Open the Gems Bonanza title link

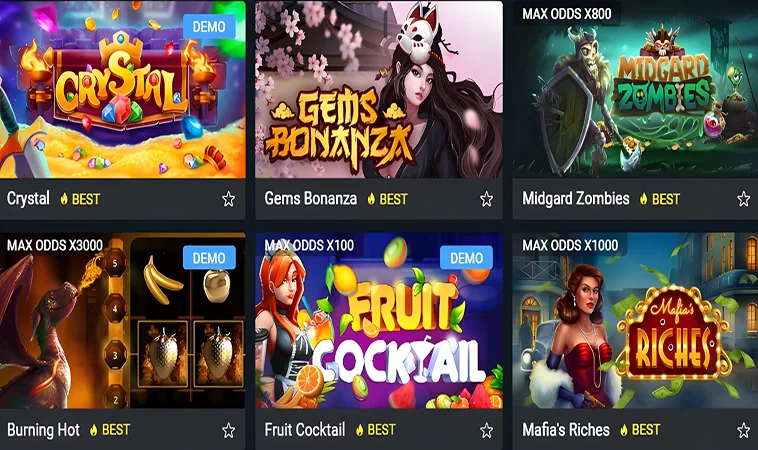(x=310, y=199)
